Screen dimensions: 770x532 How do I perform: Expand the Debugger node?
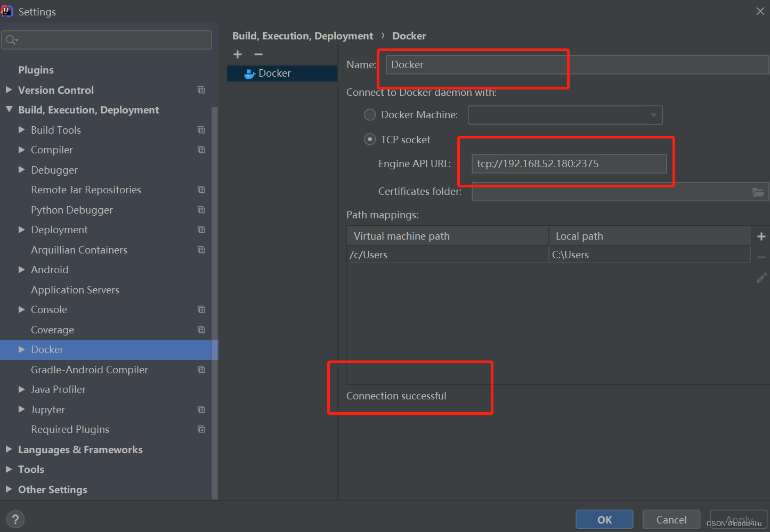pyautogui.click(x=22, y=170)
